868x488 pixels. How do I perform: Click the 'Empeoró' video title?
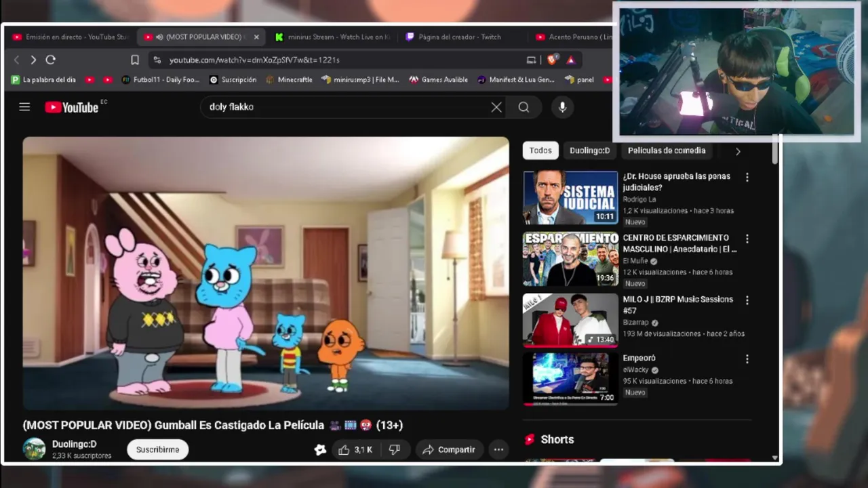coord(639,358)
